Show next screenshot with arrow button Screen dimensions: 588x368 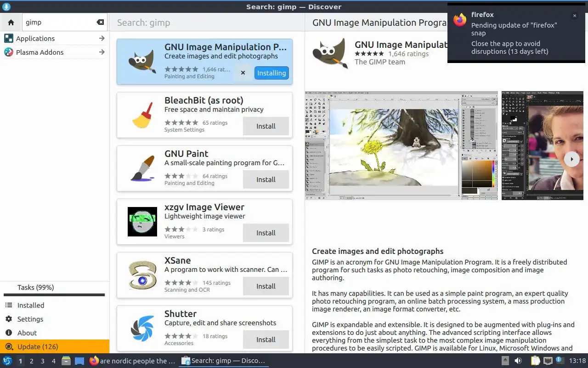(x=571, y=159)
